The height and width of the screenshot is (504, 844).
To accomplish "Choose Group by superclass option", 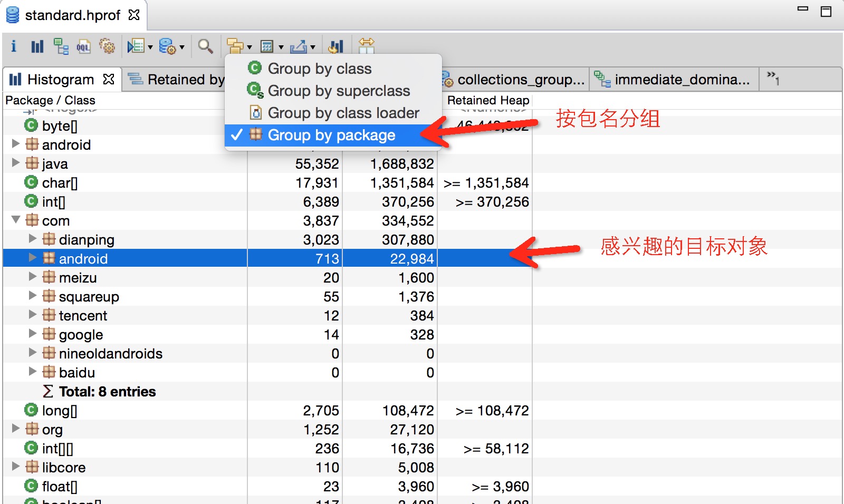I will (x=339, y=91).
